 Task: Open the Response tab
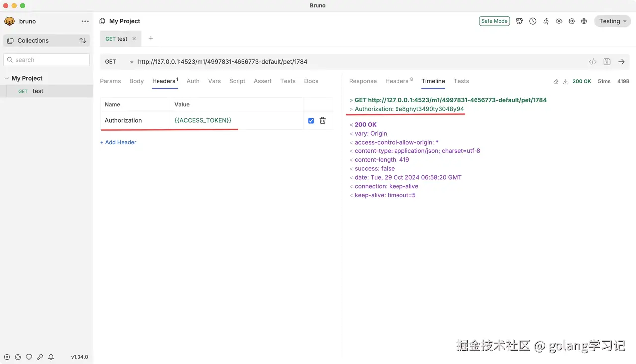(x=363, y=81)
